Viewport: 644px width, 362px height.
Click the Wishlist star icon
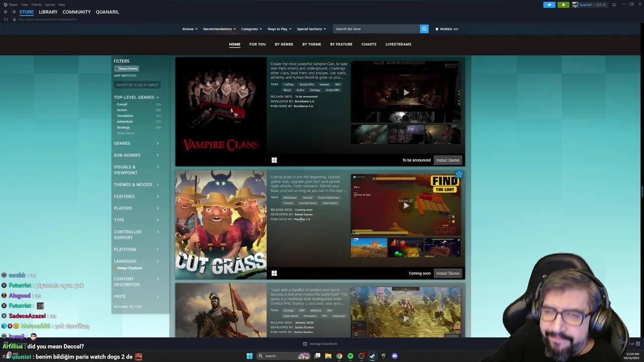coord(437,29)
